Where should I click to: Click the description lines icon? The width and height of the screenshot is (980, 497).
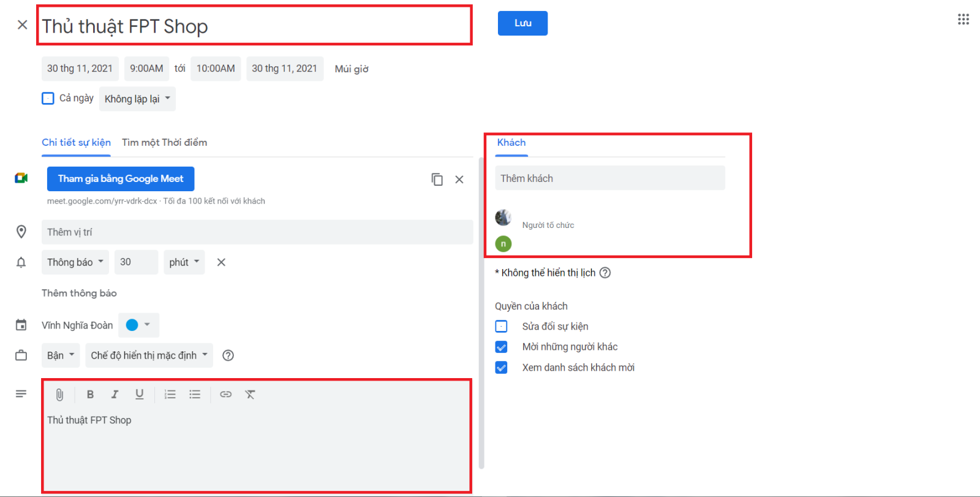pyautogui.click(x=21, y=393)
